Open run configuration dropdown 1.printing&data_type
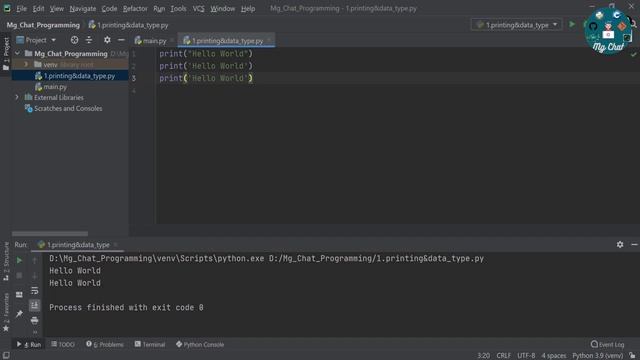Screen dimensions: 640x360 516,25
